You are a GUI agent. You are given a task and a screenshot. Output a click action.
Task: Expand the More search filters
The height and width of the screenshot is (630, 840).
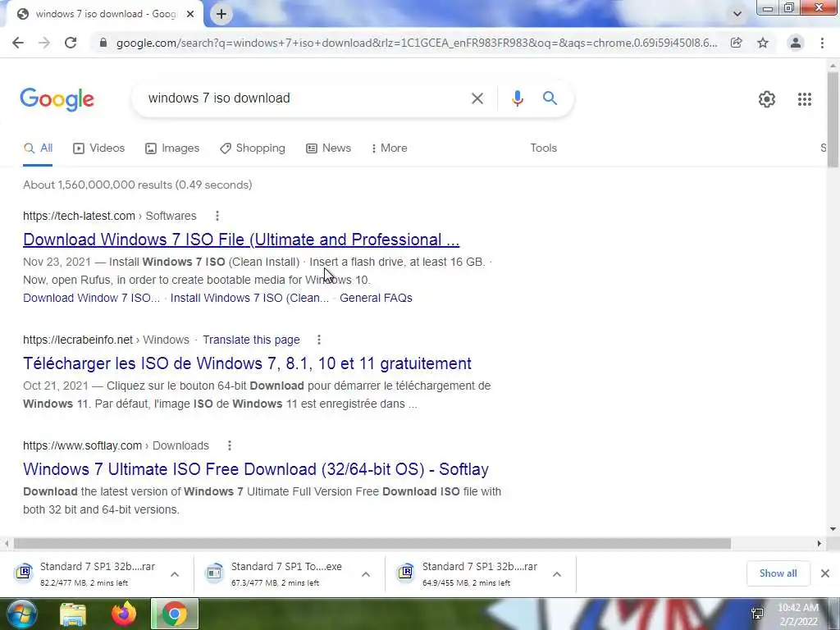(390, 148)
